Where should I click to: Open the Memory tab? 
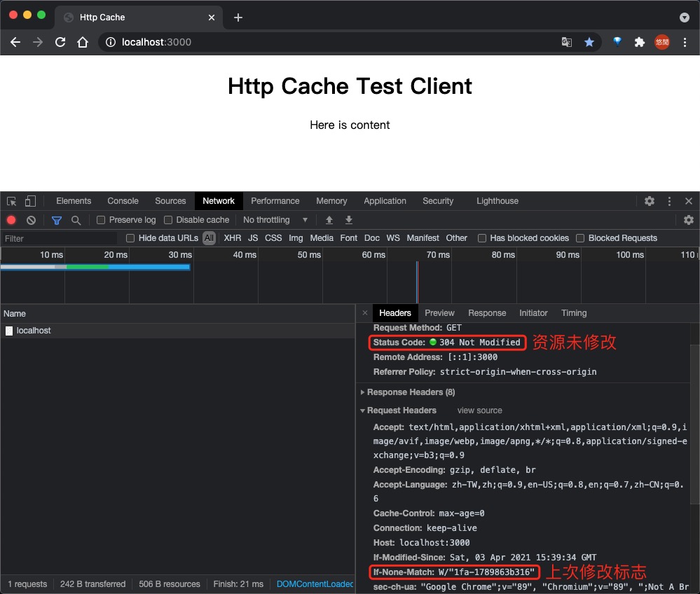pos(331,201)
